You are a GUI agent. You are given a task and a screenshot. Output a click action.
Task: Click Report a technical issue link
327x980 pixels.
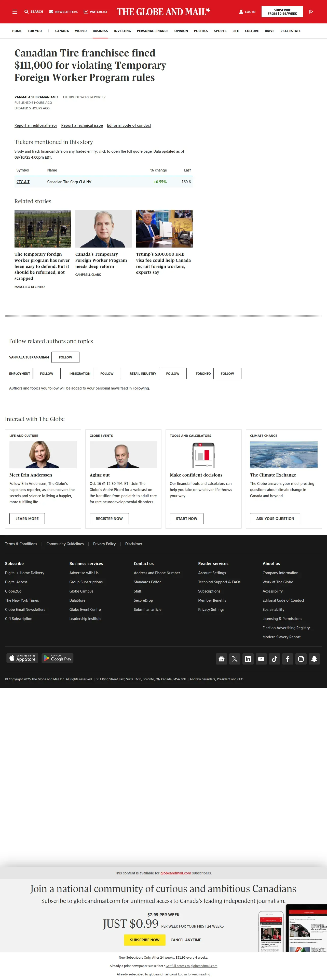(x=82, y=125)
